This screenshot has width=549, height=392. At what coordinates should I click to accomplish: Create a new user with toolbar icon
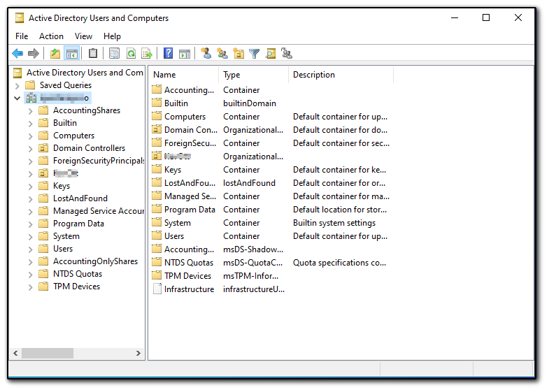point(206,54)
